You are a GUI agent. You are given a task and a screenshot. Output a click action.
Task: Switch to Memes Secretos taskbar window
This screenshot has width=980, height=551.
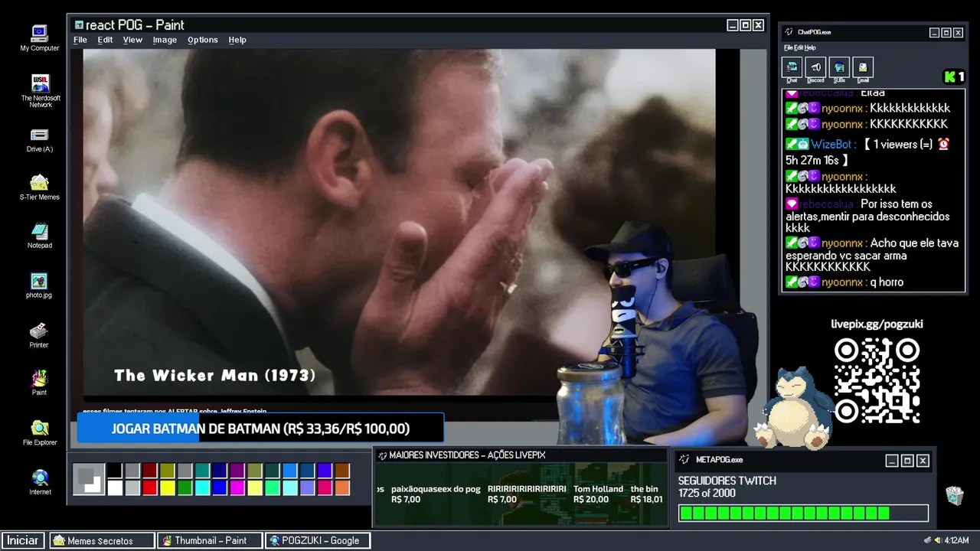[102, 540]
